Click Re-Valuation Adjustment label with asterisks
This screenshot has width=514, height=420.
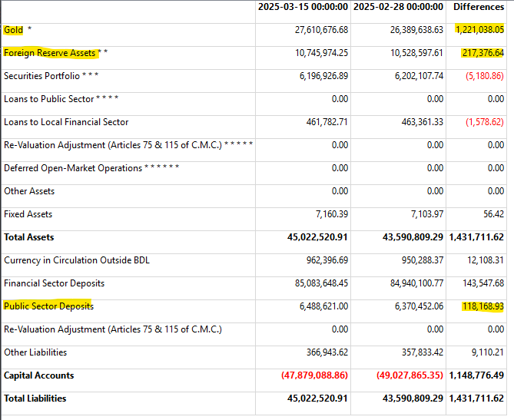coord(128,145)
